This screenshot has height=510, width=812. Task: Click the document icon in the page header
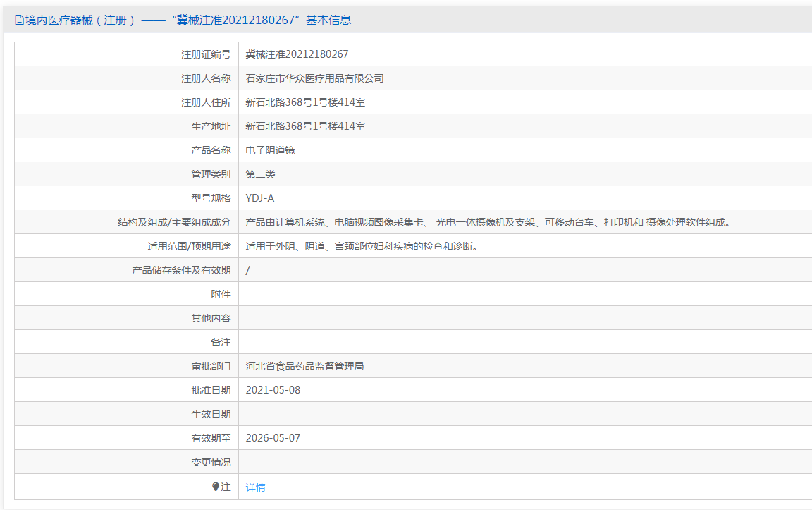(19, 20)
